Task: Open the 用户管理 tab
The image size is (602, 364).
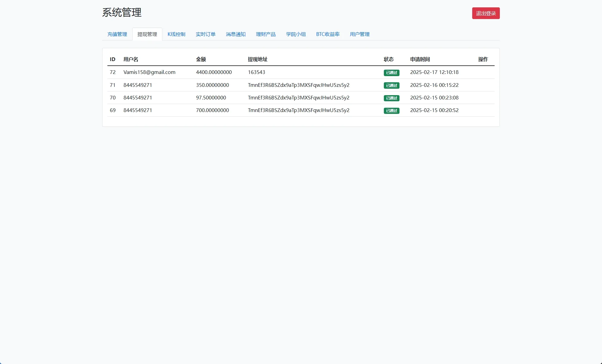Action: tap(359, 34)
